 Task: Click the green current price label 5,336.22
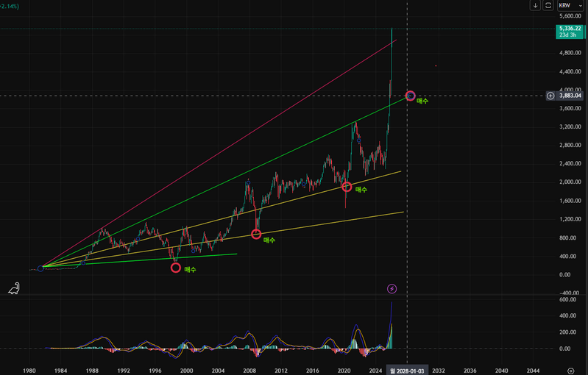[570, 29]
